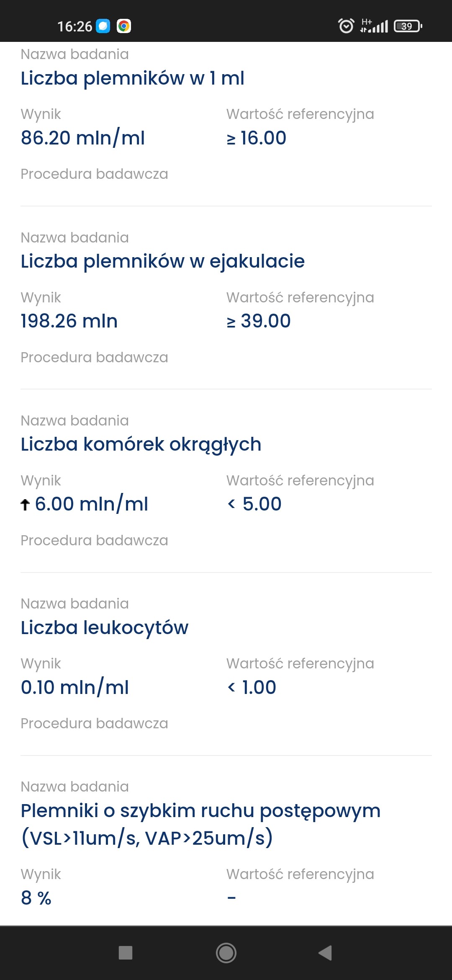Tap the status bar clock showing 16:26
Screen dimensions: 452x980
click(x=74, y=26)
